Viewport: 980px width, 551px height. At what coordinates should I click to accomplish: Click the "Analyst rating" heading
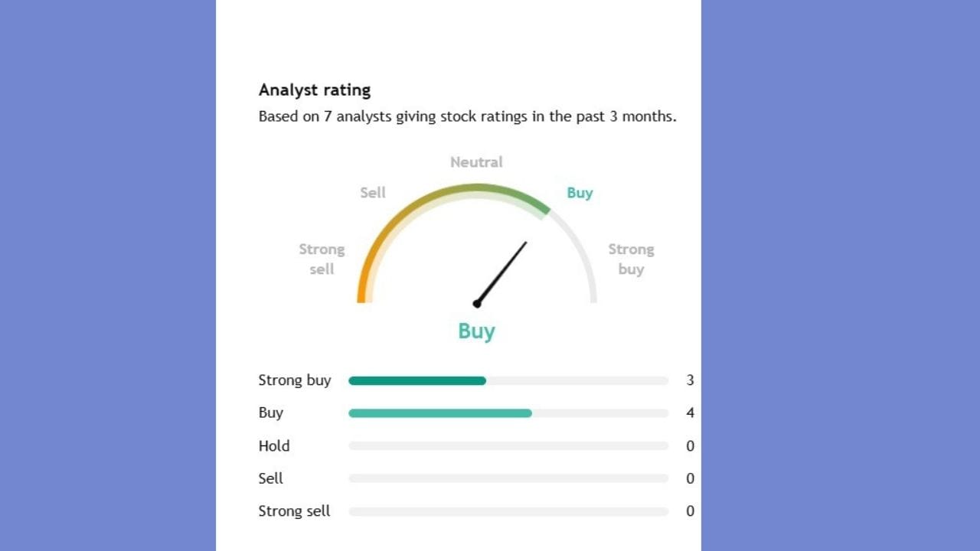tap(315, 90)
